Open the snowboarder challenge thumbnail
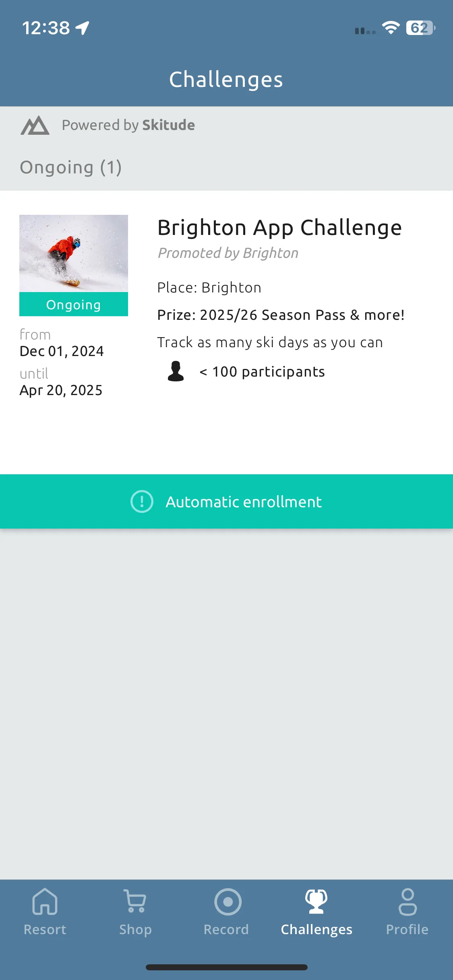453x980 pixels. click(74, 253)
